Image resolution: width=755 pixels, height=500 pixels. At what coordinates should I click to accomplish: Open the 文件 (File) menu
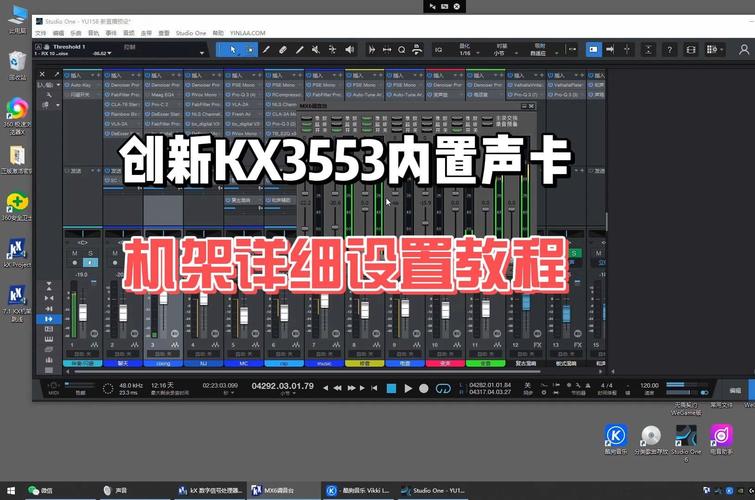point(41,33)
